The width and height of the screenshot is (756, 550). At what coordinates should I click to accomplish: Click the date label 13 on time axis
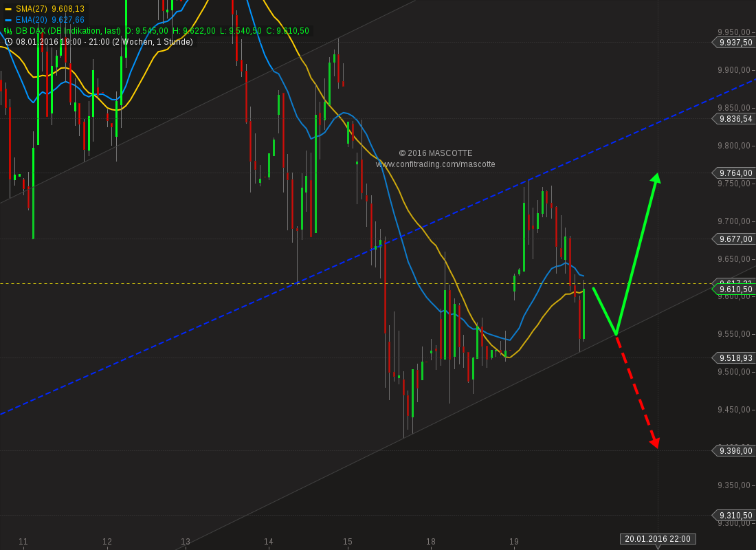point(186,542)
